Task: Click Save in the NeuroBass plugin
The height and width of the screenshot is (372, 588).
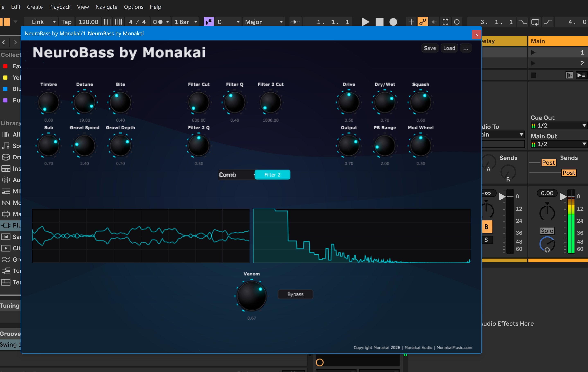Action: pyautogui.click(x=430, y=48)
